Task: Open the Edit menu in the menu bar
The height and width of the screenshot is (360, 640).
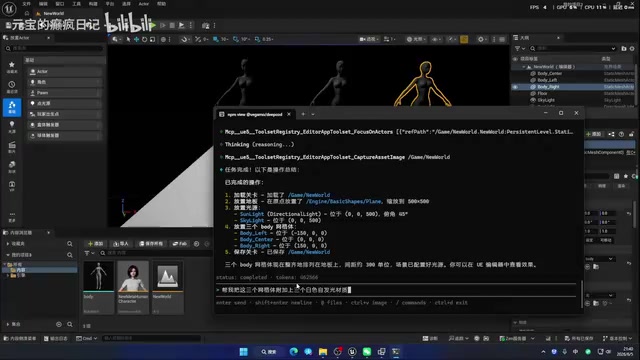Action: point(43,4)
